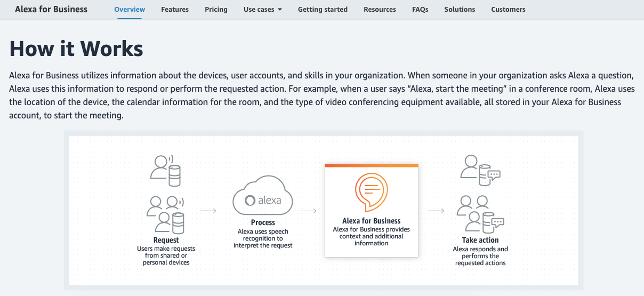Click the Alexa for Business nav title

51,9
